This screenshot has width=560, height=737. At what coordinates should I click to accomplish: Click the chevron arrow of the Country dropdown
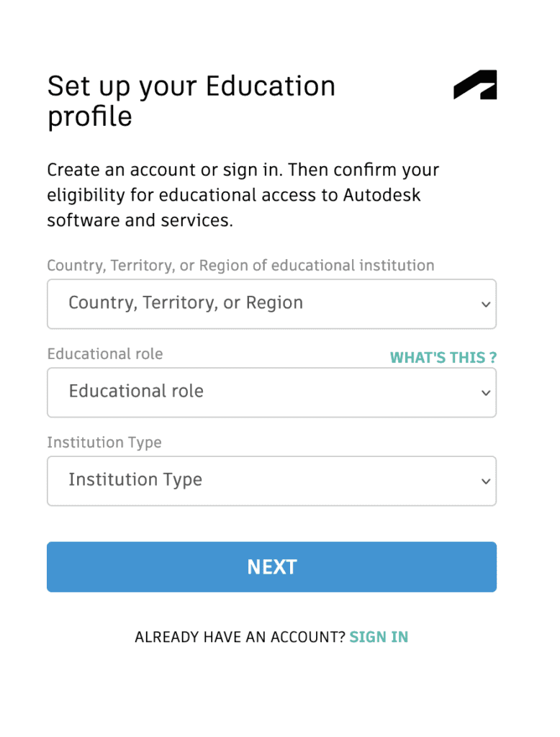(486, 304)
